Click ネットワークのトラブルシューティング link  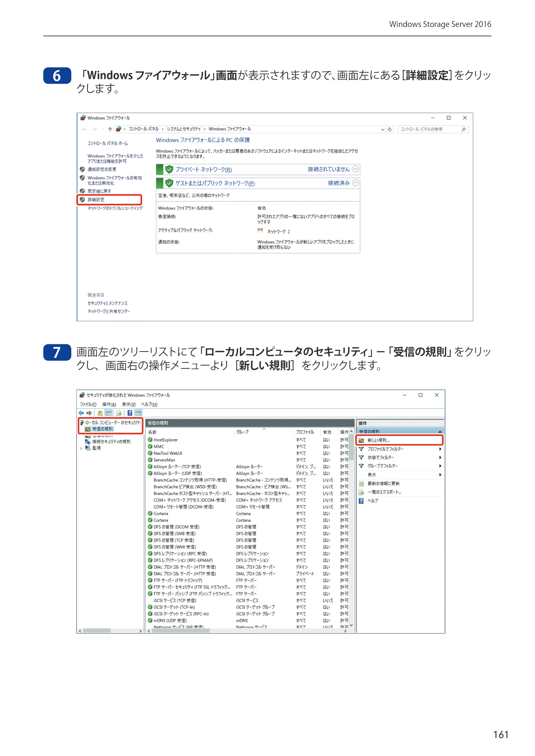point(115,208)
